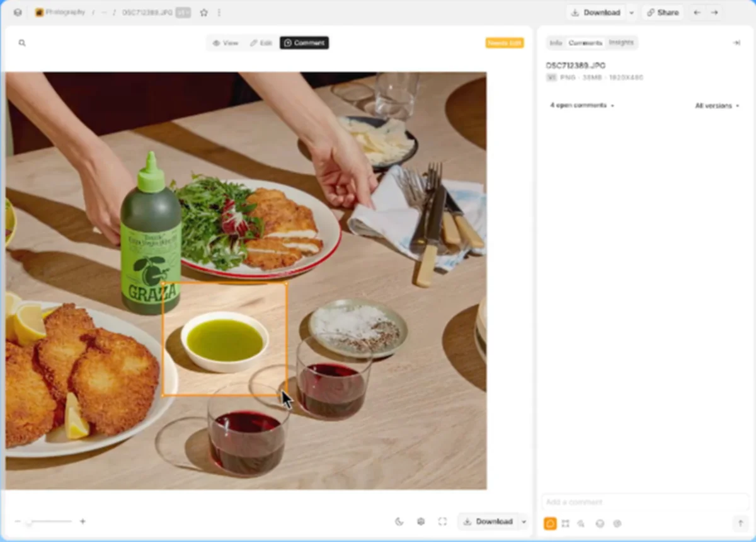This screenshot has height=542, width=756.
Task: Select the rectangle region annotation tool
Action: coord(565,524)
